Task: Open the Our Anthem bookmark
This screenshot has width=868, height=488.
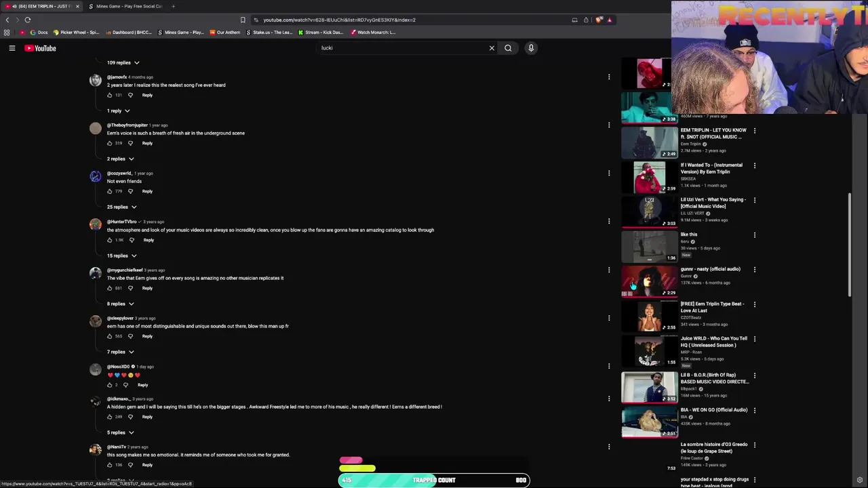Action: (225, 33)
